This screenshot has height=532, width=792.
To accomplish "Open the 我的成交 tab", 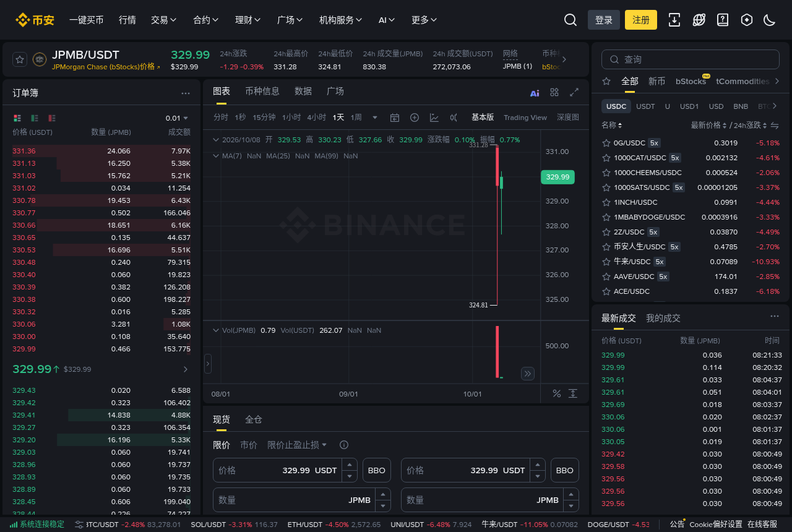I will click(x=663, y=318).
